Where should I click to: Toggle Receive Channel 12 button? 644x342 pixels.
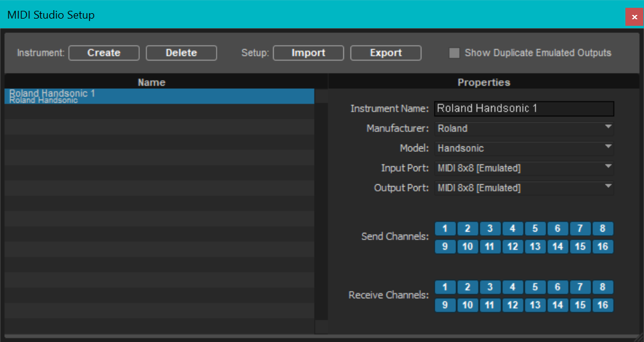click(513, 305)
